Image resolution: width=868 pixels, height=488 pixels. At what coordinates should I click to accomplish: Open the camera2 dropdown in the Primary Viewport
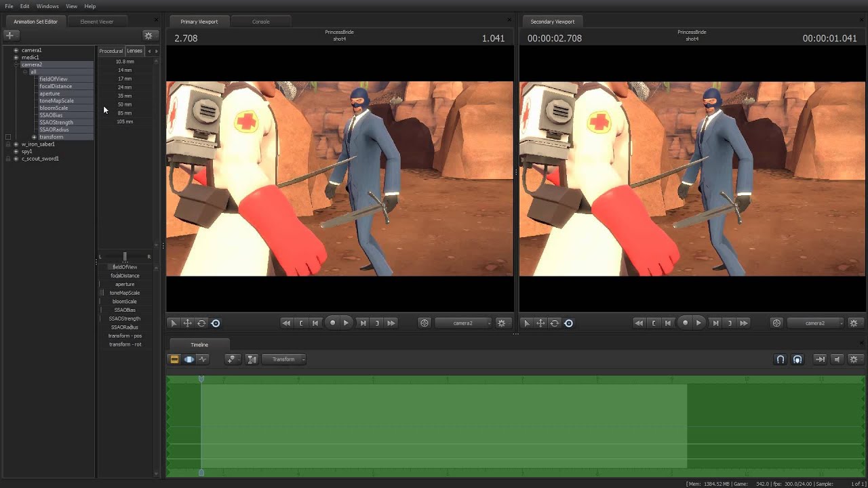(463, 323)
